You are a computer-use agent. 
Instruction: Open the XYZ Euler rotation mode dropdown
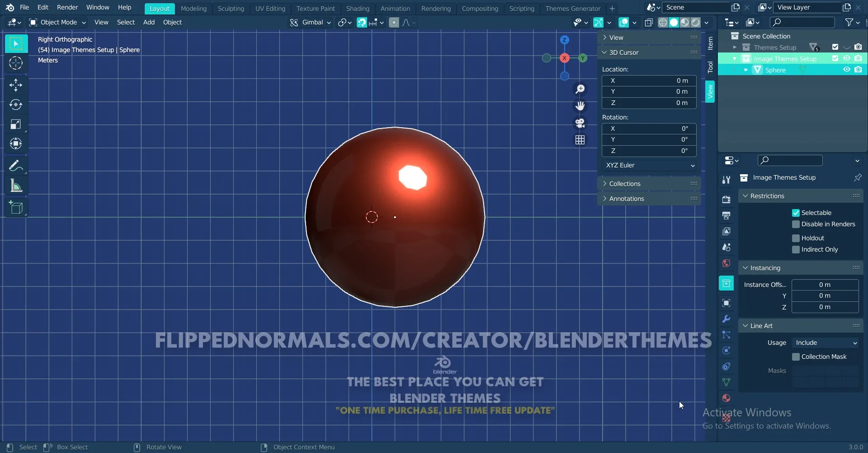coord(649,165)
